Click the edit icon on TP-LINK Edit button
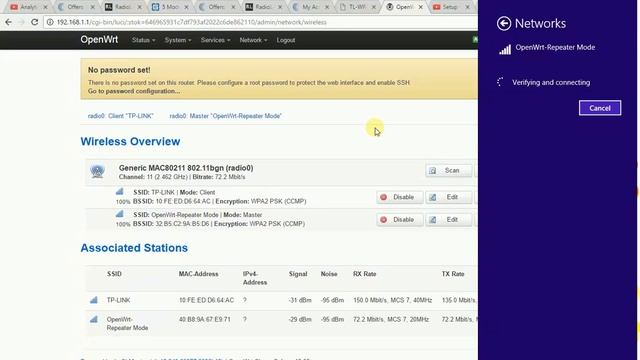Screen dimensions: 640x360 pos(433,197)
